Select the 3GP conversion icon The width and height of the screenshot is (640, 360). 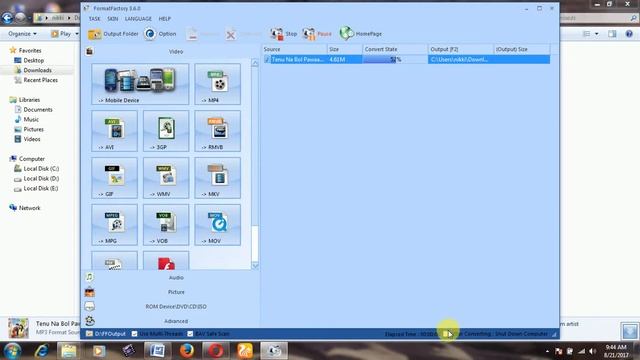click(x=166, y=131)
